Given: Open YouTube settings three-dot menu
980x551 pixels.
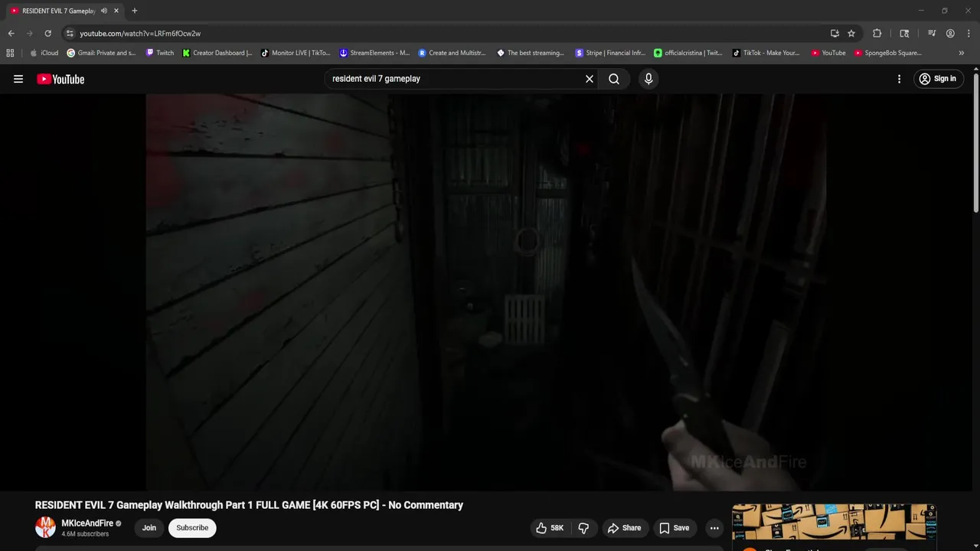Looking at the screenshot, I should (x=899, y=79).
